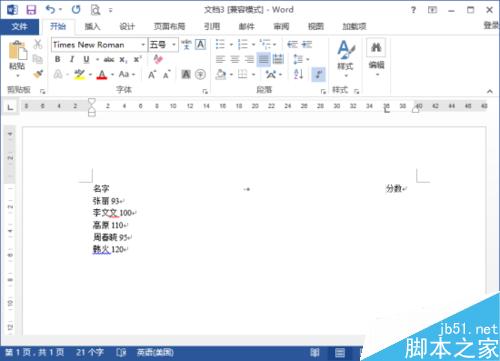
Task: Click the Find binoculars icon in the Editing group
Action: click(376, 47)
